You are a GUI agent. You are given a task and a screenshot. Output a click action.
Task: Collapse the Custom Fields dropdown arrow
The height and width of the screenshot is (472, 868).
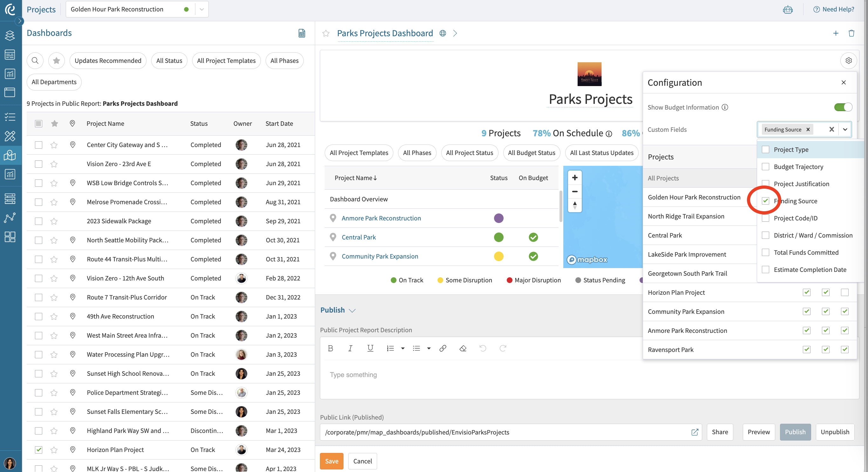coord(845,129)
